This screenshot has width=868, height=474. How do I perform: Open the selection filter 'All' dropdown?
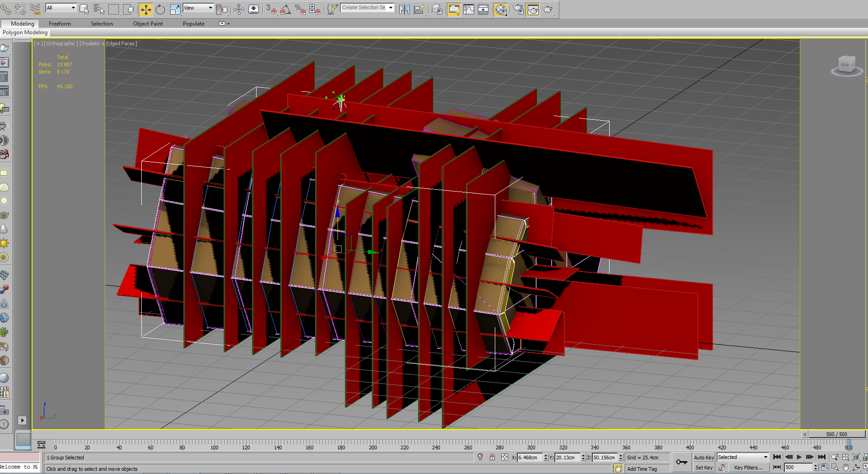tap(61, 8)
